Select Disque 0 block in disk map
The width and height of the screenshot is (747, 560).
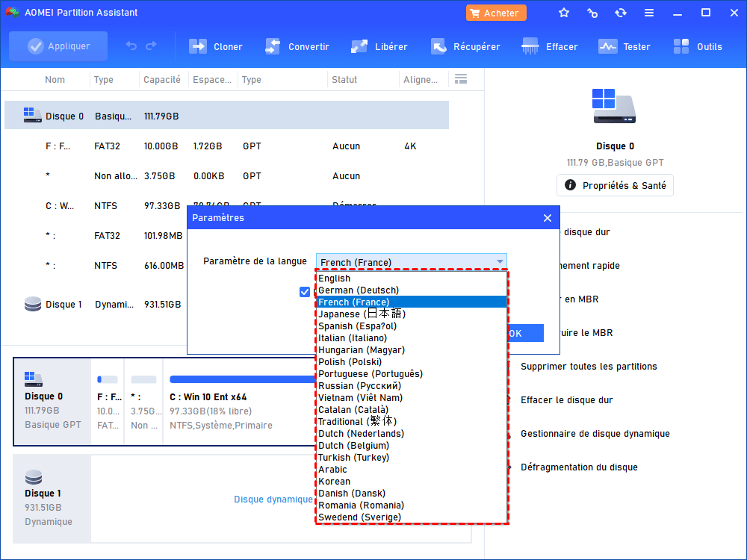pyautogui.click(x=52, y=402)
